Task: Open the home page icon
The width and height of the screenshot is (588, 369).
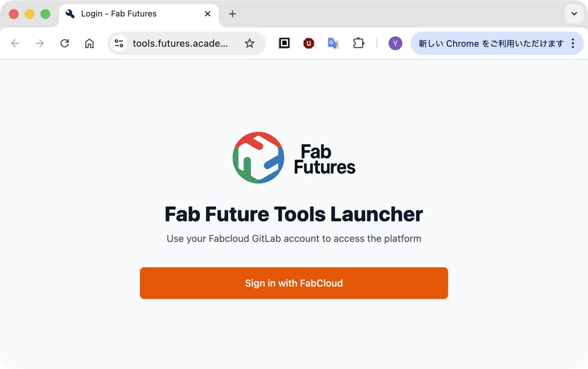Action: 89,44
